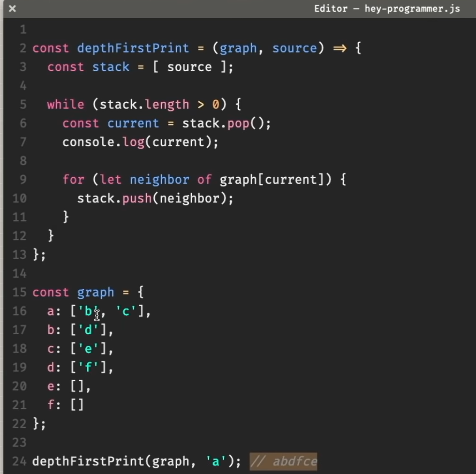Click the 'graph' variable name on line 15

[x=96, y=293]
